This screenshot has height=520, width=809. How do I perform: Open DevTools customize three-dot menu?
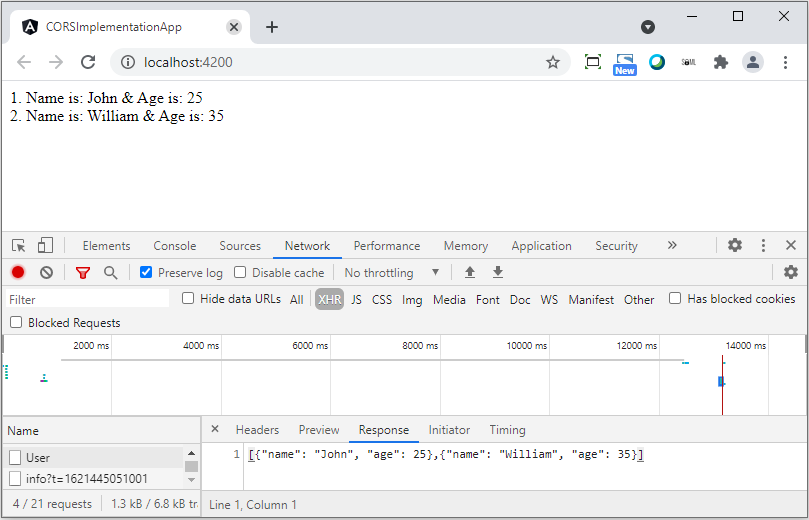tap(763, 246)
